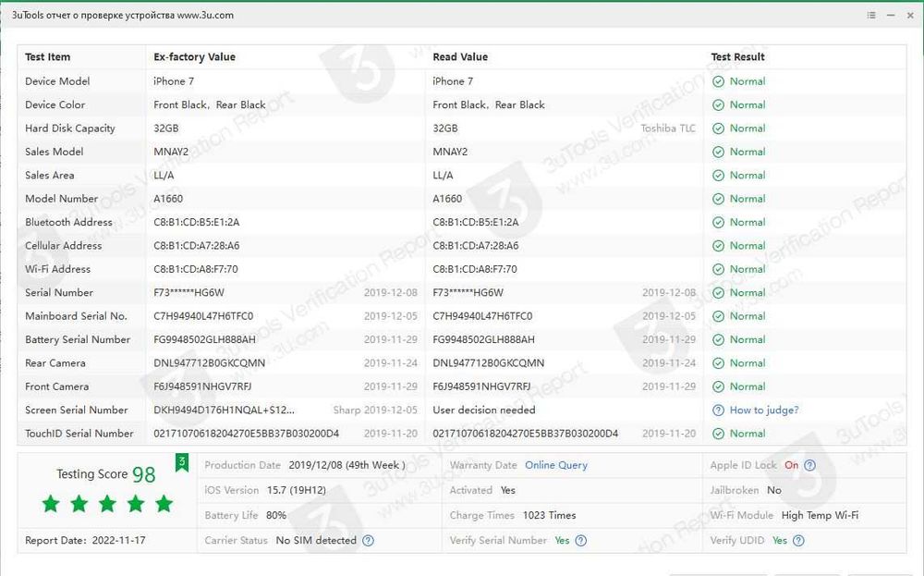Viewport: 924px width, 576px height.
Task: Click the help icon next to Apple ID Lock
Action: (x=809, y=465)
